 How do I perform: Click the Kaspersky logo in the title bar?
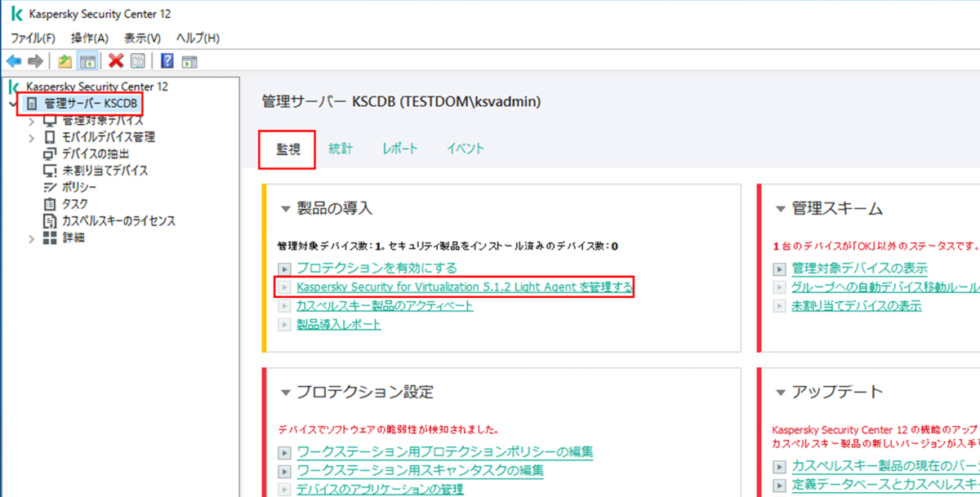pyautogui.click(x=16, y=15)
